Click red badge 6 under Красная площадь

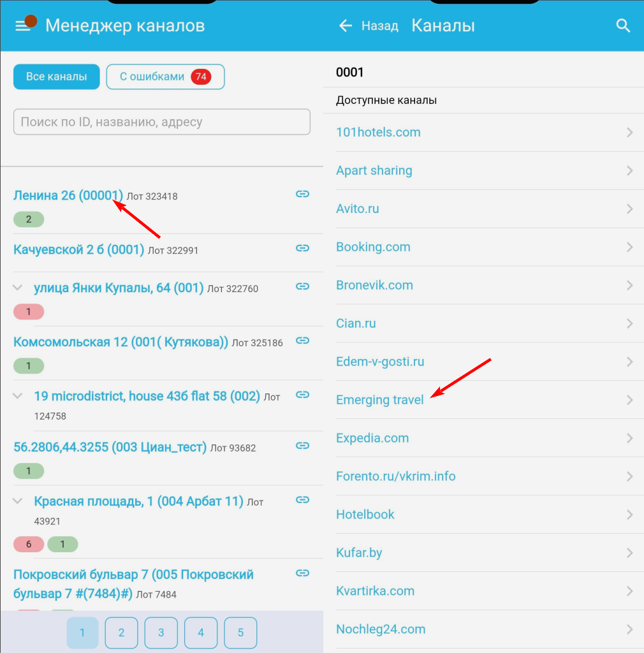(x=29, y=544)
